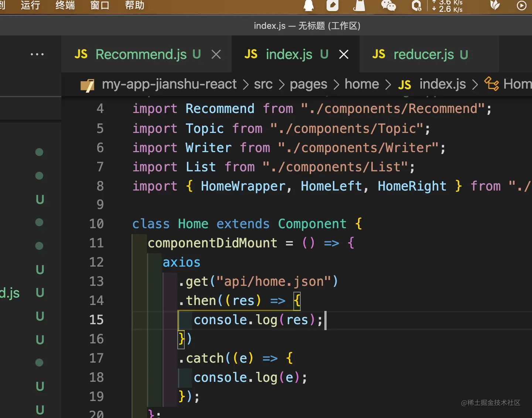
Task: Click the network speed indicator in menu bar
Action: click(447, 6)
